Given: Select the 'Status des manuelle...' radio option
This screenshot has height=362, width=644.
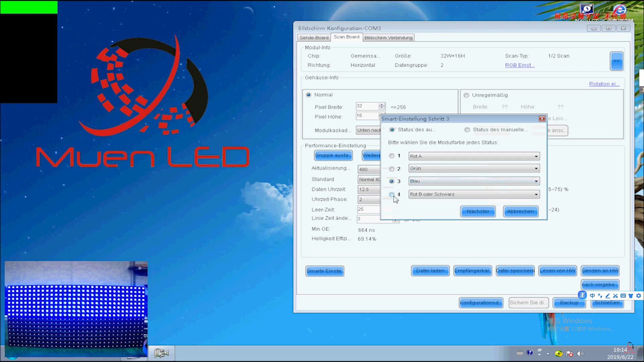Looking at the screenshot, I should (467, 130).
